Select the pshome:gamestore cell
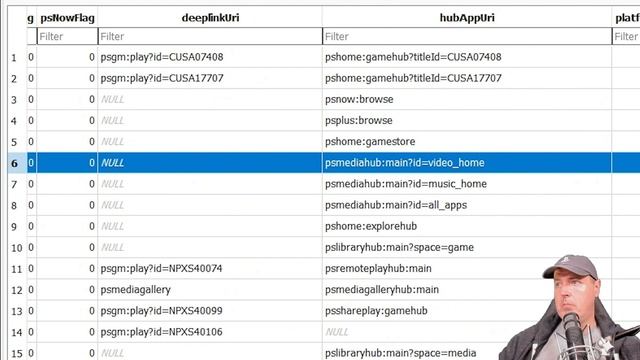 [467, 142]
